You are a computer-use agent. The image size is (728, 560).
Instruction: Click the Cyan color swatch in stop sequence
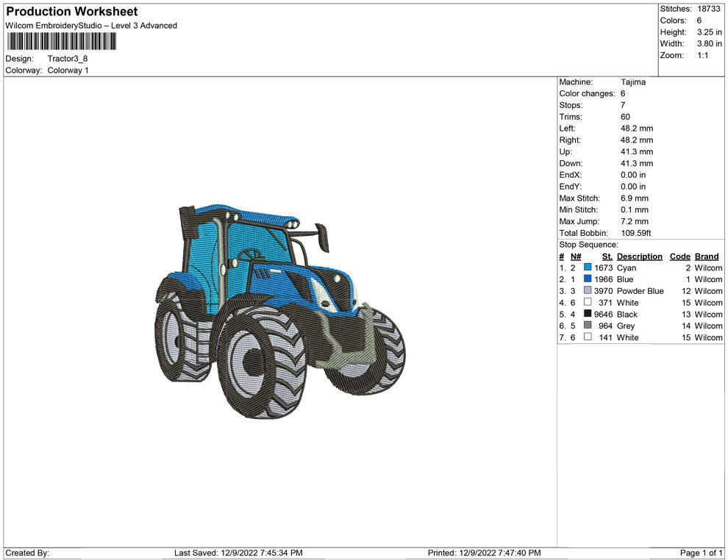point(588,268)
